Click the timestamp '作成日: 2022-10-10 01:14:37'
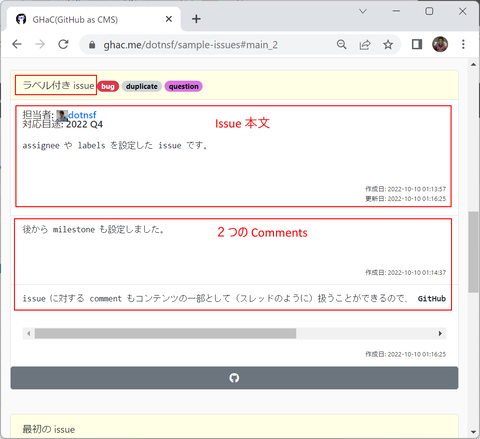Image resolution: width=480 pixels, height=439 pixels. click(x=405, y=273)
